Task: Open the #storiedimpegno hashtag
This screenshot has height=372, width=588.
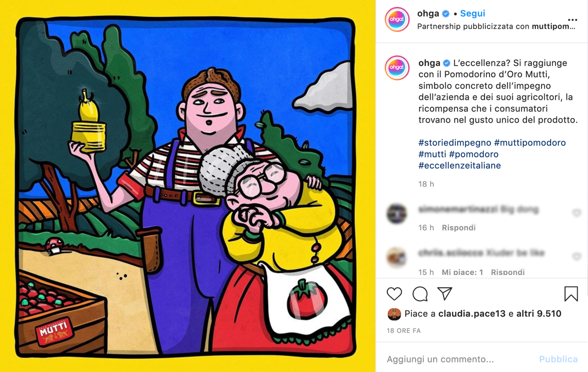Action: 455,143
